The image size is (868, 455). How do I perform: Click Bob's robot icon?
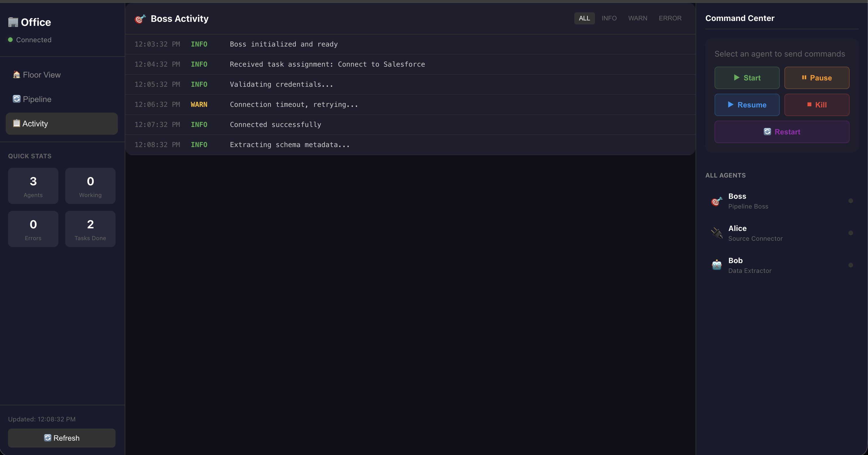point(716,265)
